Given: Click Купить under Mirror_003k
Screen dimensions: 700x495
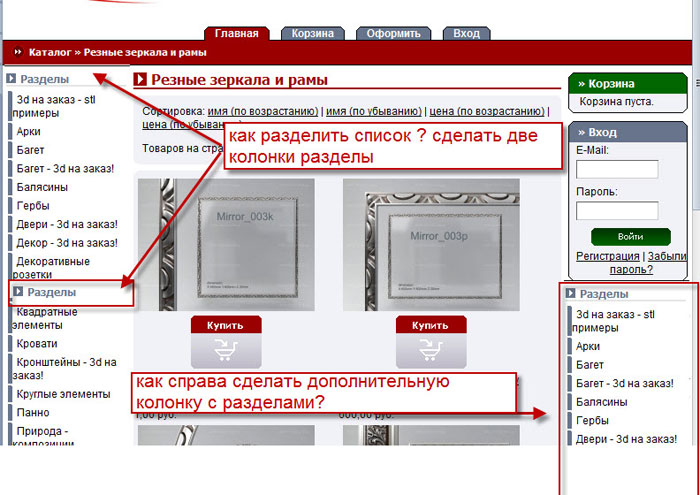Looking at the screenshot, I should [226, 341].
